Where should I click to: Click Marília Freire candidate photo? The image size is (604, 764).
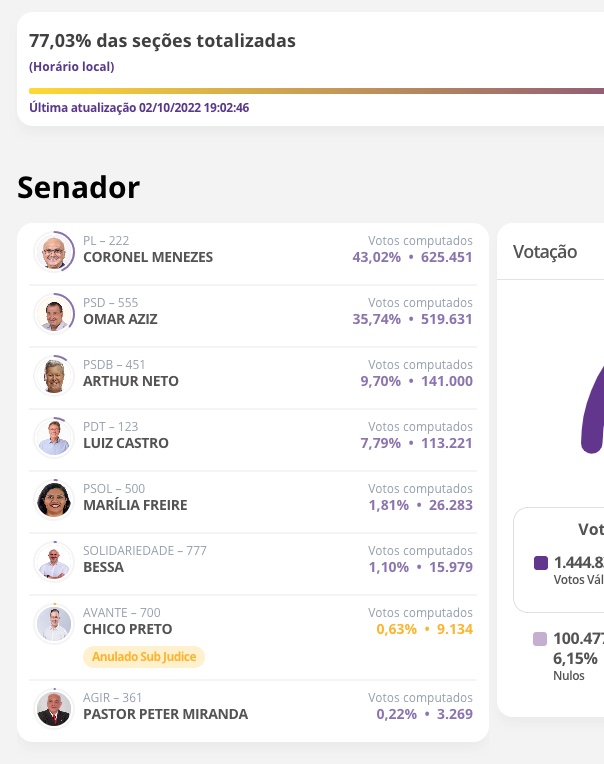[53, 499]
